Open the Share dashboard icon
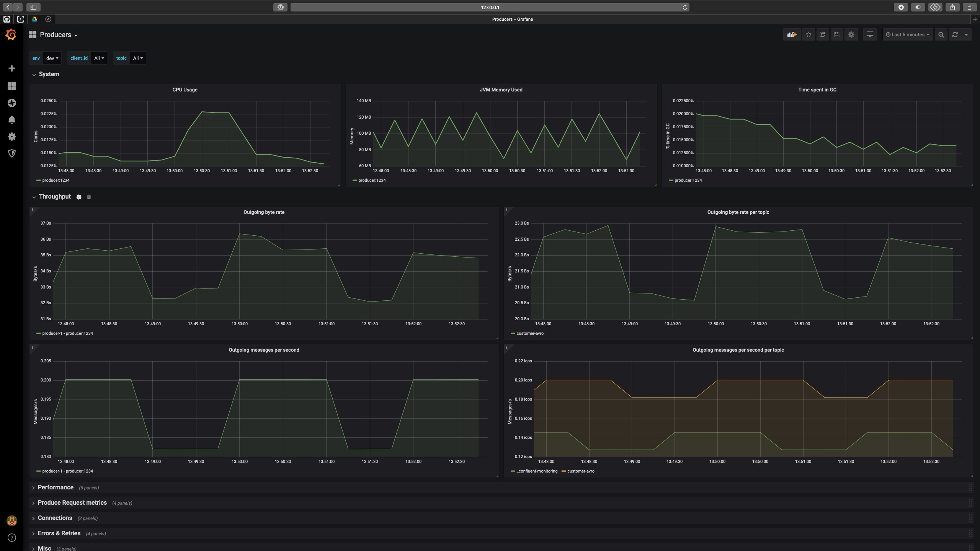The width and height of the screenshot is (980, 551). 822,34
